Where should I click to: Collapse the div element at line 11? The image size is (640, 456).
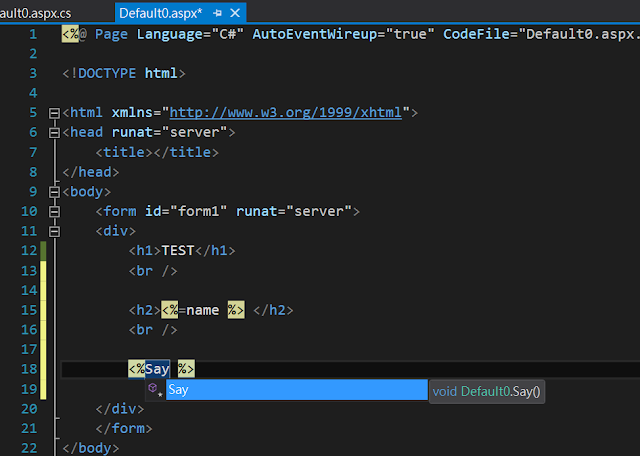pyautogui.click(x=54, y=231)
